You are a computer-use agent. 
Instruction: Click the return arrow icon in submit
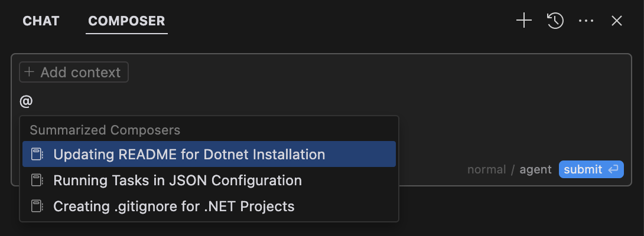click(613, 169)
